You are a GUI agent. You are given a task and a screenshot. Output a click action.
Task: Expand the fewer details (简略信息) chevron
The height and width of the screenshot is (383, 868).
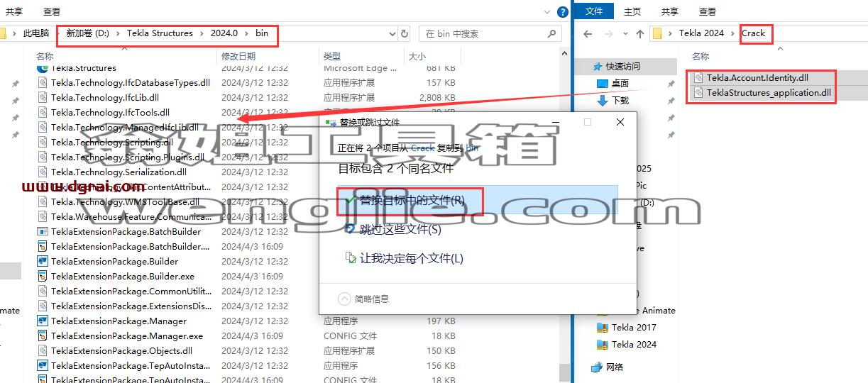[x=345, y=299]
